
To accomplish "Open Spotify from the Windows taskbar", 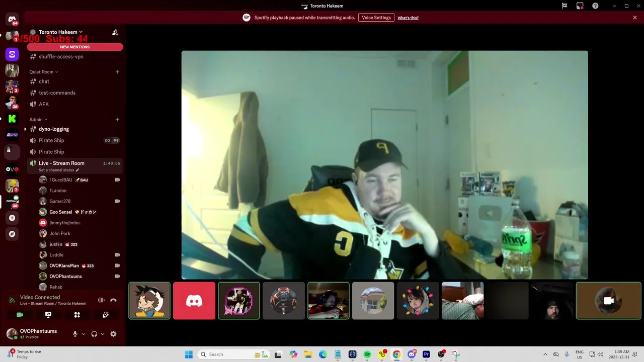I will pyautogui.click(x=367, y=354).
